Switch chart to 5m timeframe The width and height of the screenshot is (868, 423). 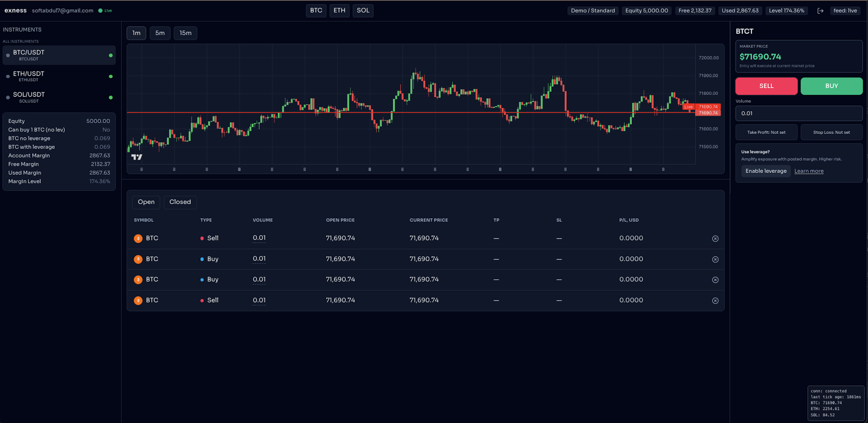pyautogui.click(x=160, y=33)
